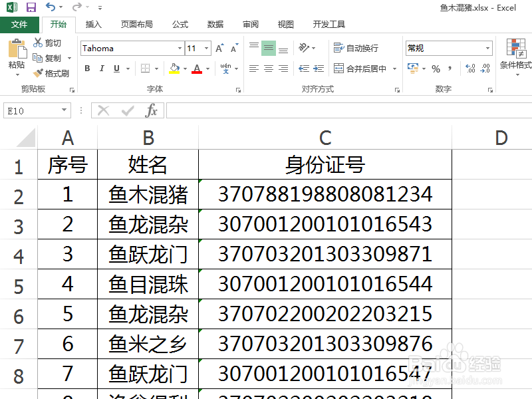The height and width of the screenshot is (399, 532).
Task: Open the Undo history dropdown arrow
Action: pos(61,7)
